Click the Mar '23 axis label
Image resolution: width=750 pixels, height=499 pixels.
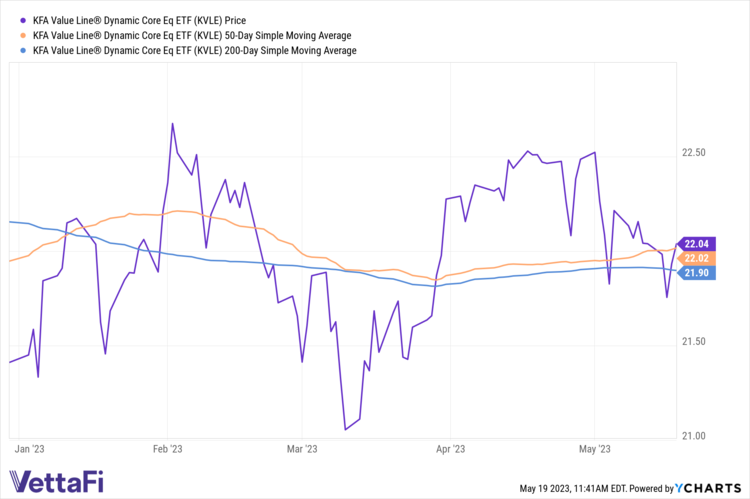[x=301, y=449]
